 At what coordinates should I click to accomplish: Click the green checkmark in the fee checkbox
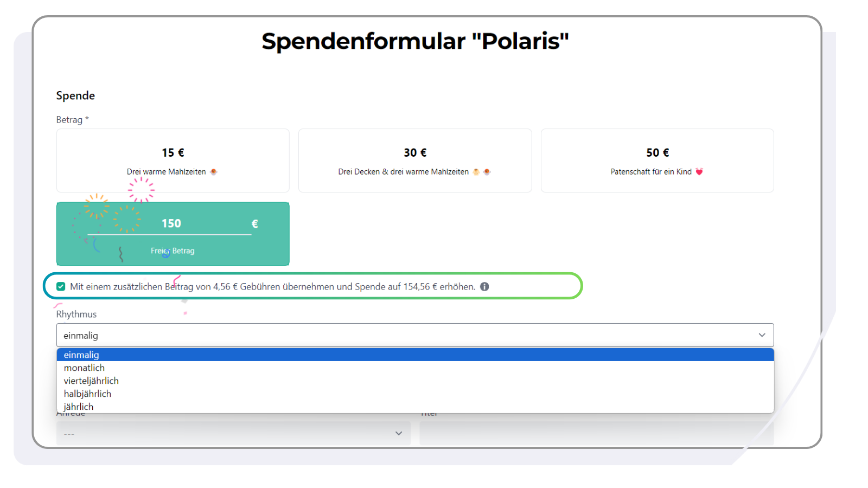61,286
